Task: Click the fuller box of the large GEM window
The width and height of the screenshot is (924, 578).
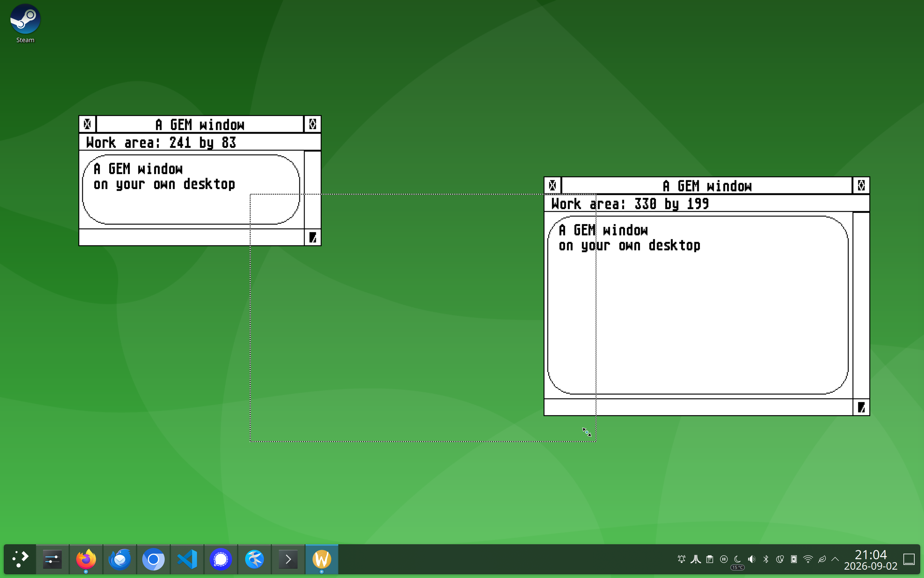Action: pyautogui.click(x=861, y=185)
